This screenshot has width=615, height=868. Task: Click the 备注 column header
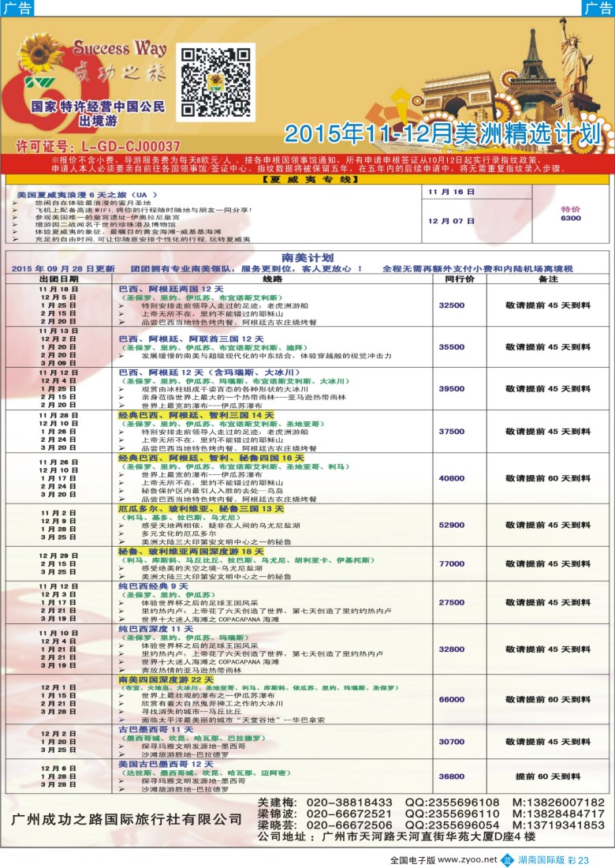coord(548,279)
